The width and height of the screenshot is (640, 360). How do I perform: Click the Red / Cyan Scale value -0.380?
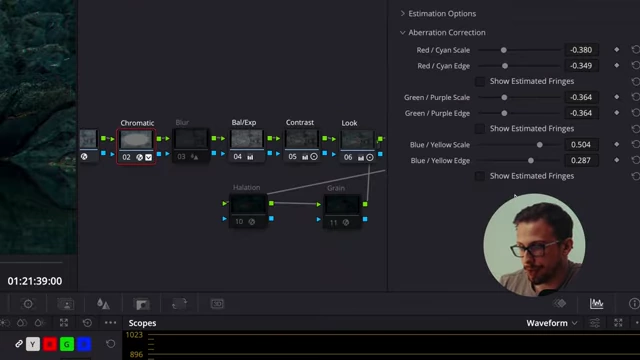[581, 50]
